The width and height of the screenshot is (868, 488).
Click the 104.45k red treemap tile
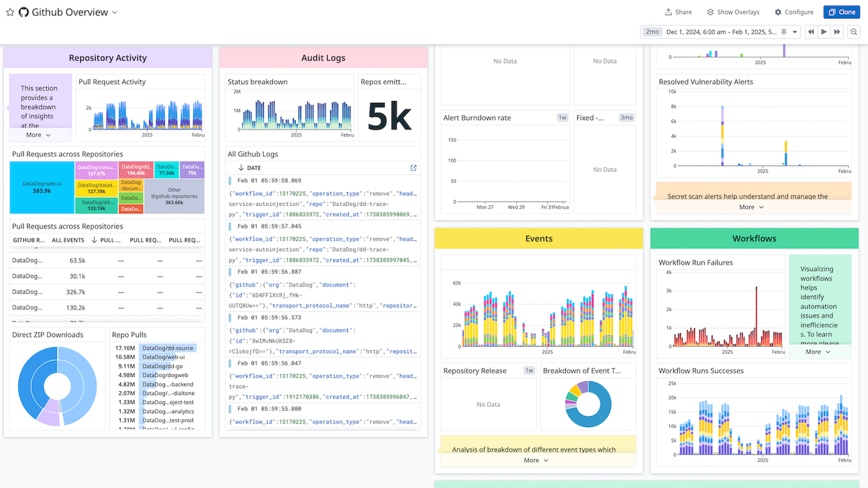136,170
